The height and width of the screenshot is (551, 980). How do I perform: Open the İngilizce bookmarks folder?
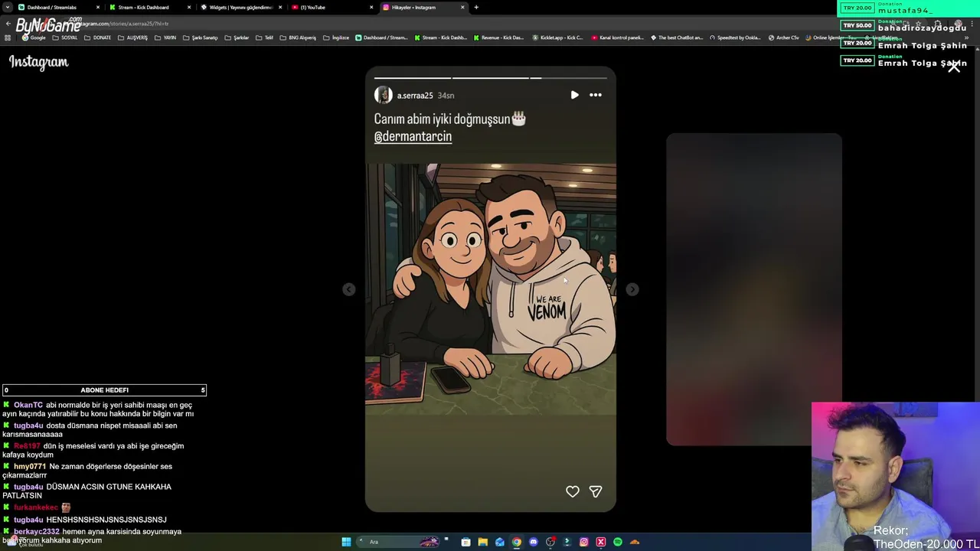(x=336, y=37)
